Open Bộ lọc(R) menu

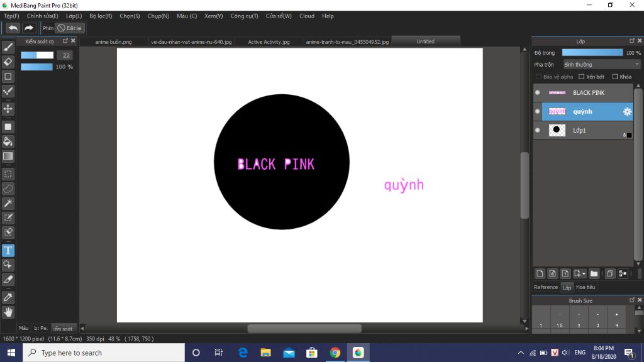click(x=101, y=16)
